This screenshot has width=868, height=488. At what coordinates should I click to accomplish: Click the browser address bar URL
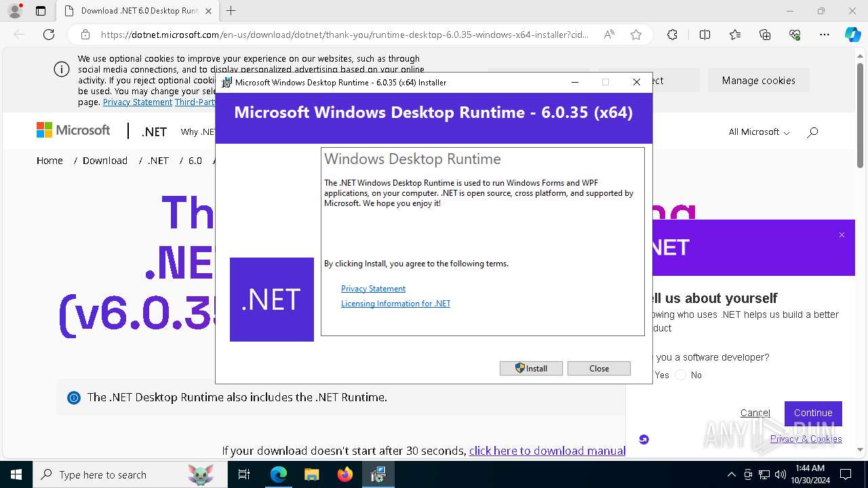(x=344, y=35)
